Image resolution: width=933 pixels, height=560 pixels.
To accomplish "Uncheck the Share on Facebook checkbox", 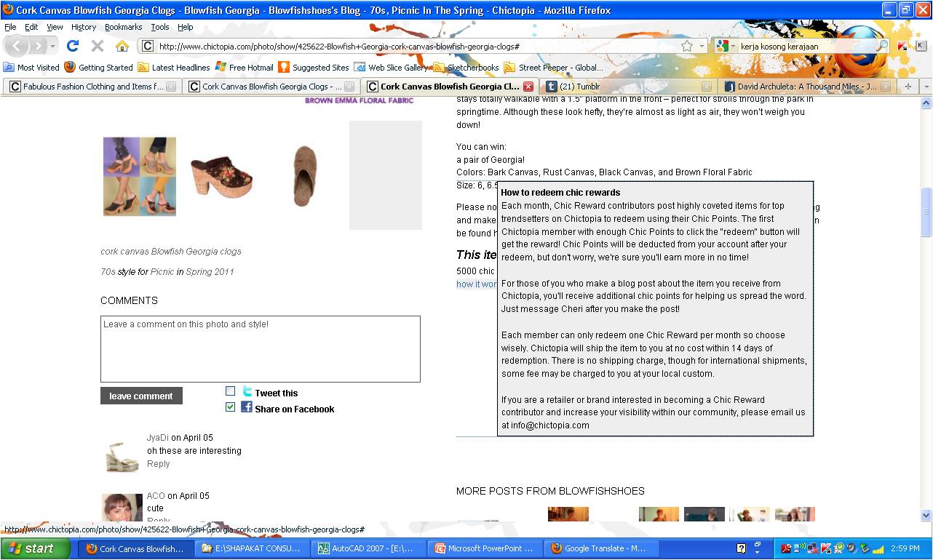I will click(231, 407).
